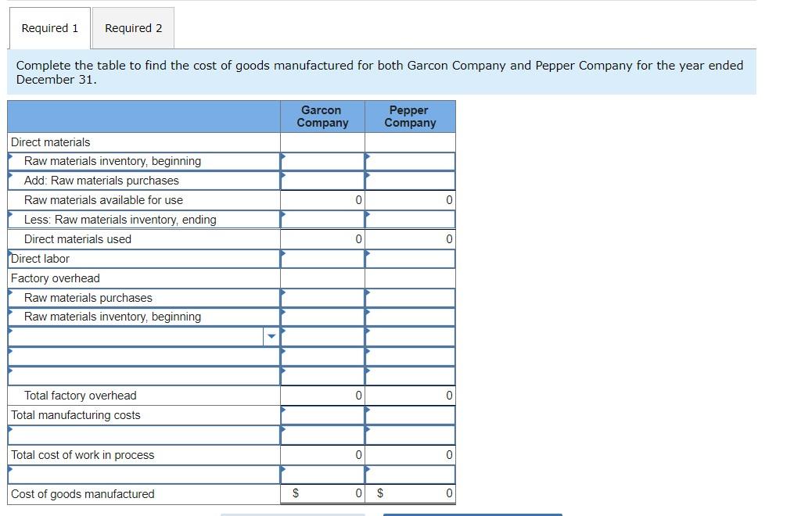Click the gray button below the table
This screenshot has height=516, width=812.
(x=293, y=514)
